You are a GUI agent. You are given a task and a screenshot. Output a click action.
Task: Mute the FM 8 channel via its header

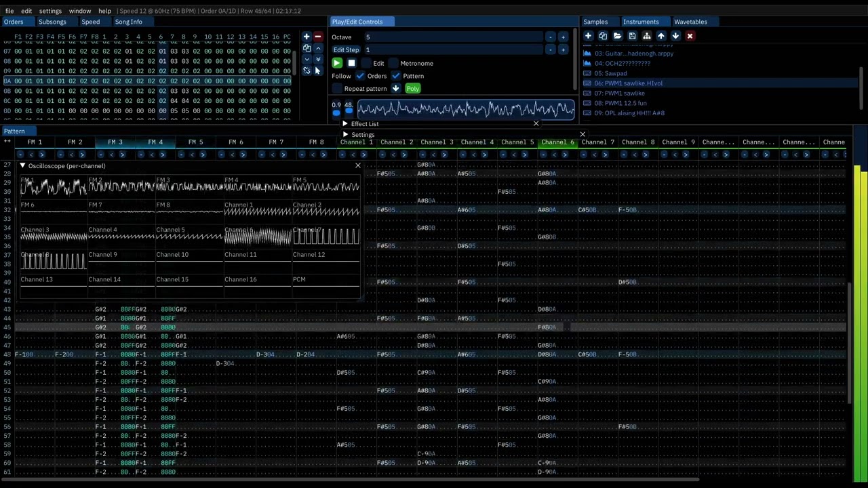[316, 142]
